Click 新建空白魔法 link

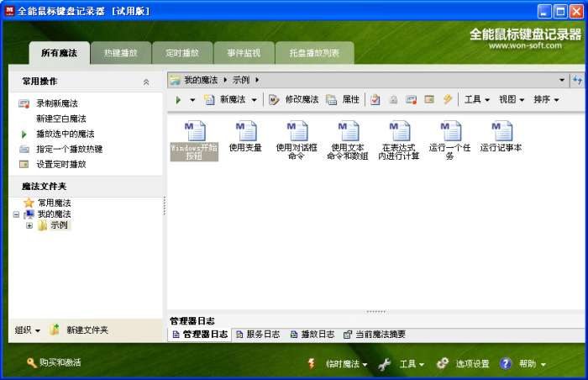pyautogui.click(x=61, y=119)
